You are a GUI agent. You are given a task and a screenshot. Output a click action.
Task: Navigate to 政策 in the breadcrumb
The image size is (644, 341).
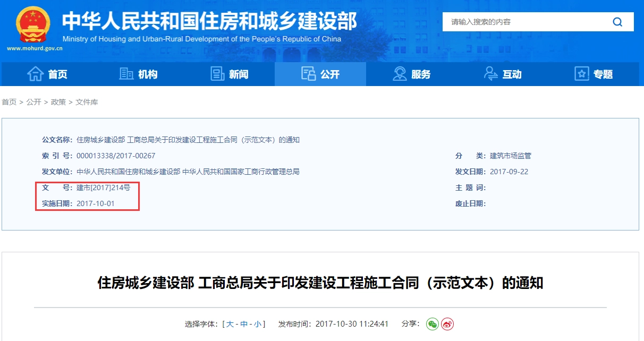58,102
